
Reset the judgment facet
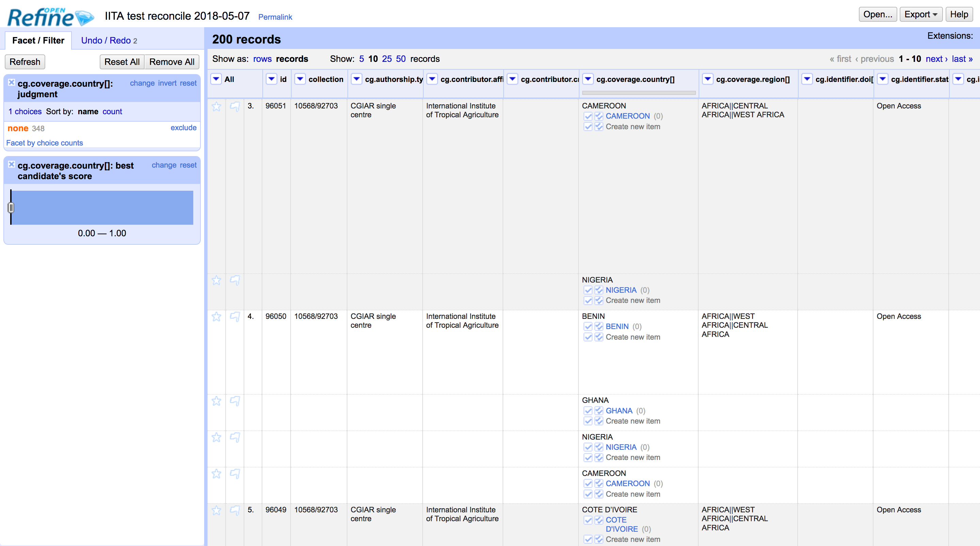pos(188,83)
